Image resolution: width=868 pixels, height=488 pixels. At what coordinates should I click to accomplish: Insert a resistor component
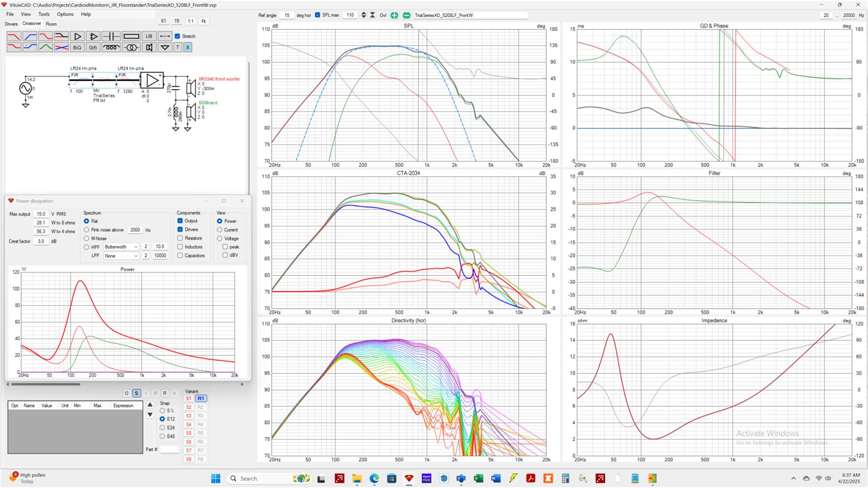tap(131, 36)
